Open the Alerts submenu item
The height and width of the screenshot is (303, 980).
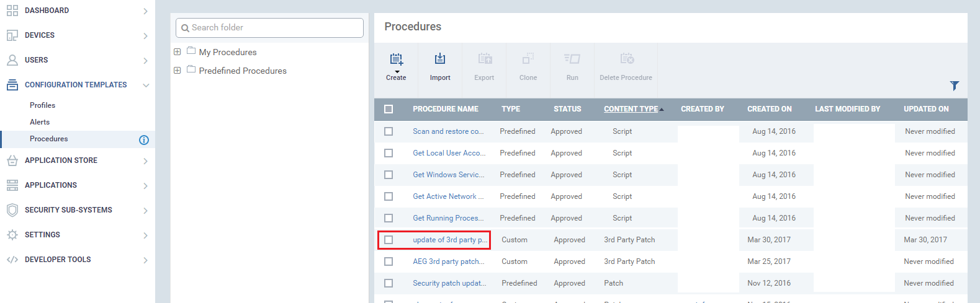[x=40, y=122]
